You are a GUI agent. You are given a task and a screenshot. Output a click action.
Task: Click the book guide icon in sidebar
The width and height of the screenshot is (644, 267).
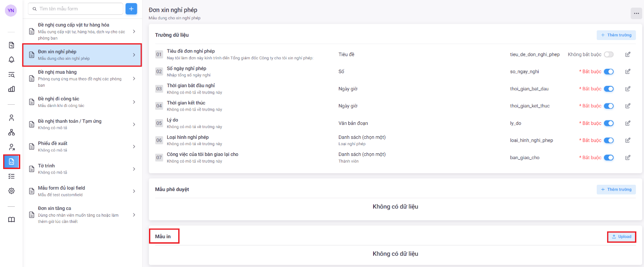click(x=11, y=219)
